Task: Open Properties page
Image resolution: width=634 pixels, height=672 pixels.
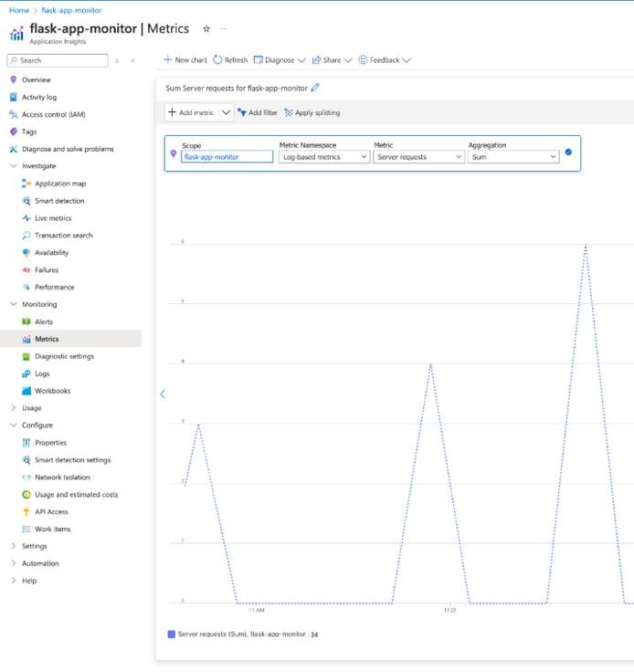Action: (x=50, y=443)
